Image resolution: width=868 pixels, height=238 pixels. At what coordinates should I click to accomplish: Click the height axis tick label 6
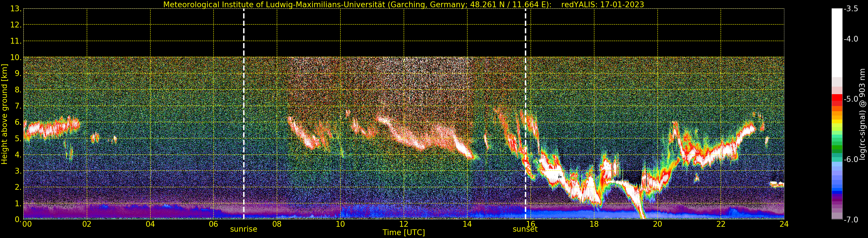18,122
